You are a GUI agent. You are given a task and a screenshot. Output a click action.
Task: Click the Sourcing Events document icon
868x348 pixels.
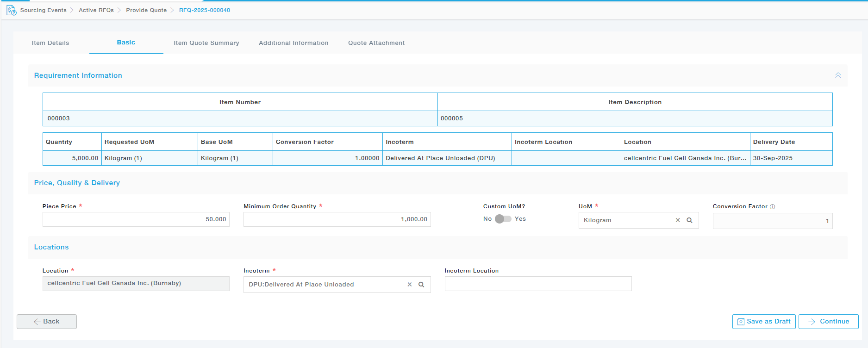[11, 10]
